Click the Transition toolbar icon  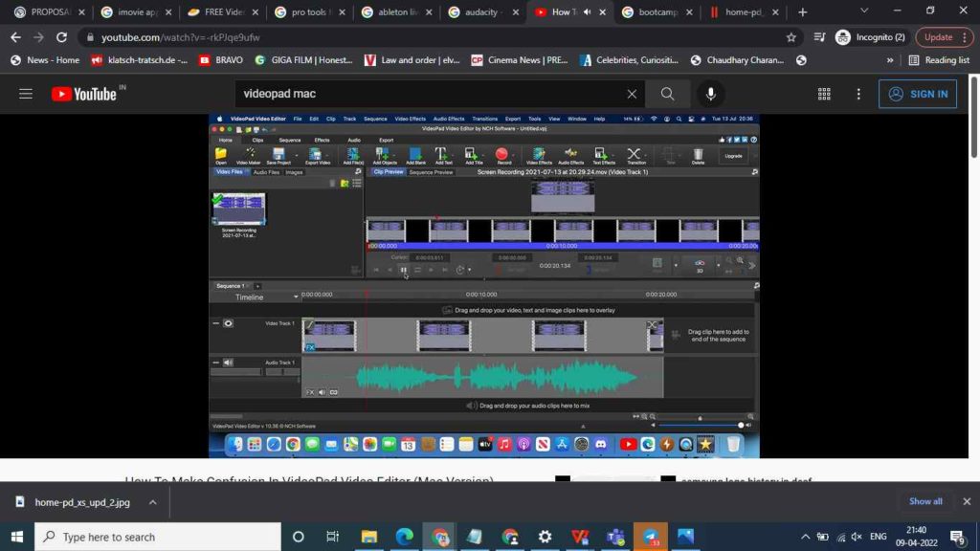click(634, 154)
